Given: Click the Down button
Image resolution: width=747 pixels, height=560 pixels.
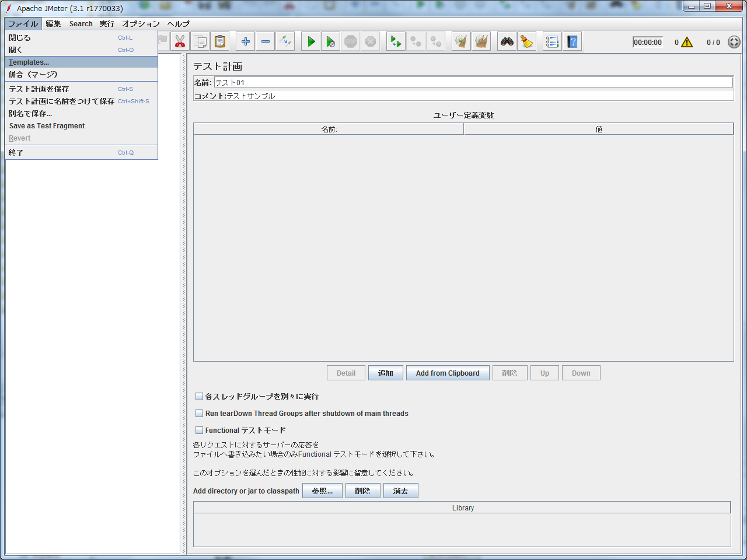Looking at the screenshot, I should click(x=581, y=373).
